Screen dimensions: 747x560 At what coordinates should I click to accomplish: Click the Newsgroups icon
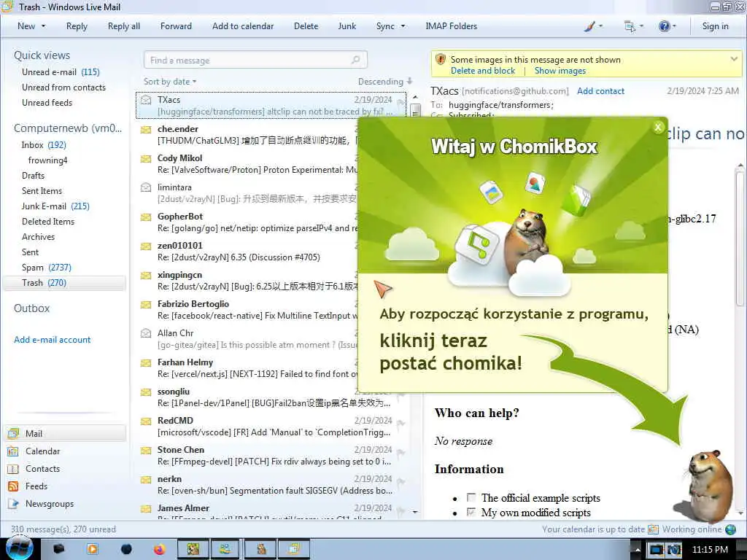coord(13,504)
